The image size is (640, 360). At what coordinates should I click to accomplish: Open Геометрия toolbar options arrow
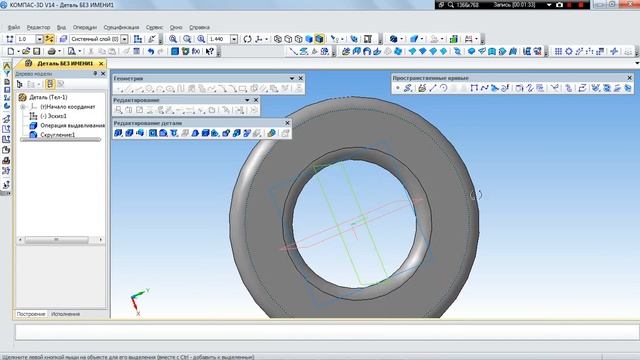click(292, 78)
